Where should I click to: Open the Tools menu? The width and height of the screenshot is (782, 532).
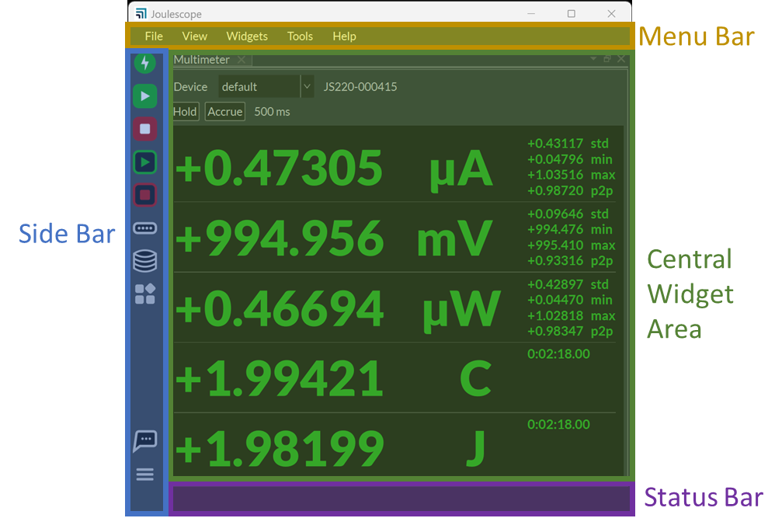pyautogui.click(x=300, y=37)
